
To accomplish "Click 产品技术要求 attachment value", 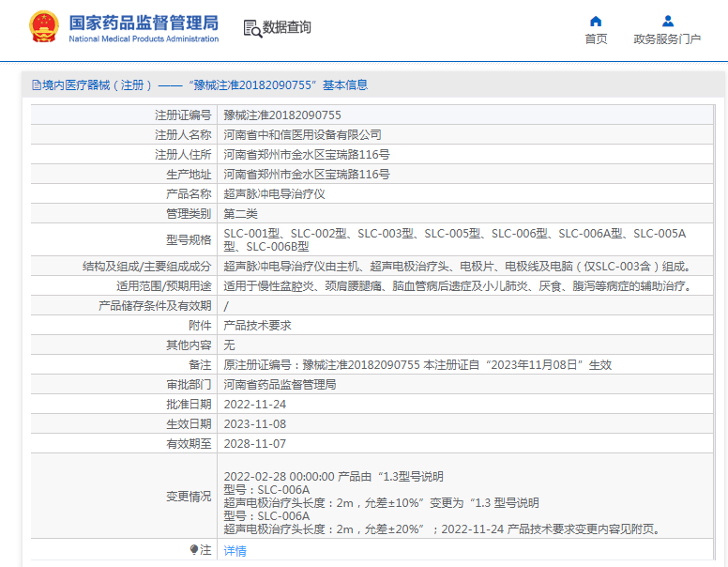I will click(x=257, y=326).
